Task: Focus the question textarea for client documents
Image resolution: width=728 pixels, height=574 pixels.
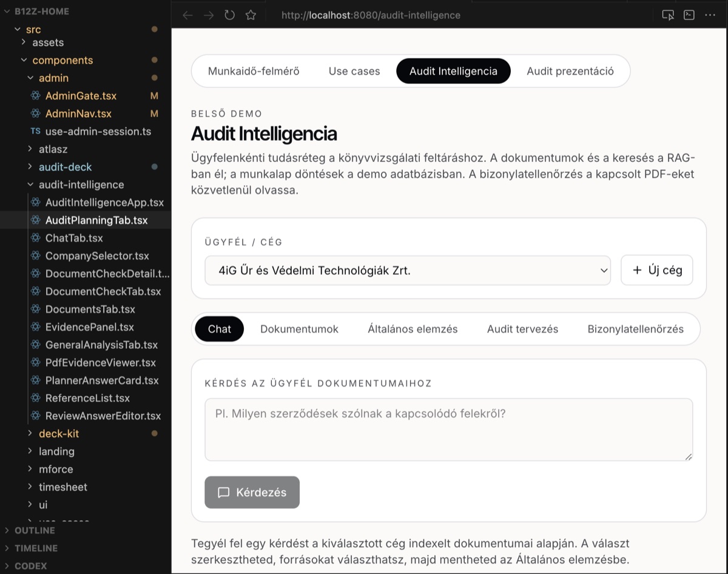Action: tap(449, 430)
